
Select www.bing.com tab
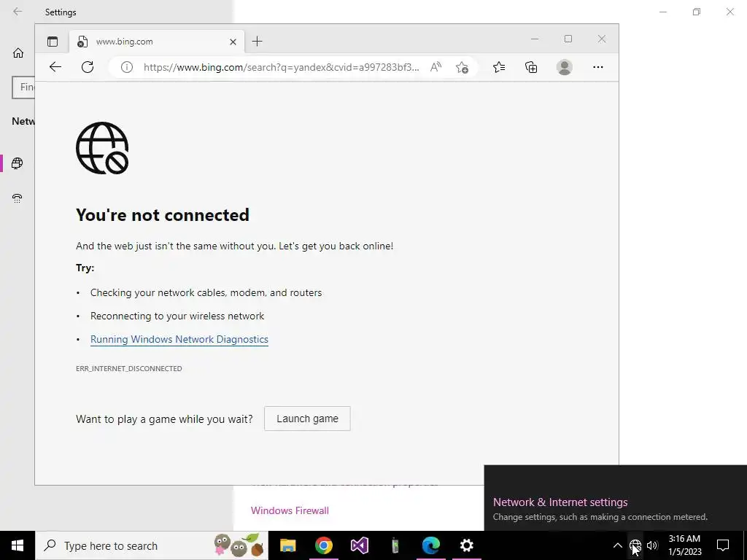158,42
